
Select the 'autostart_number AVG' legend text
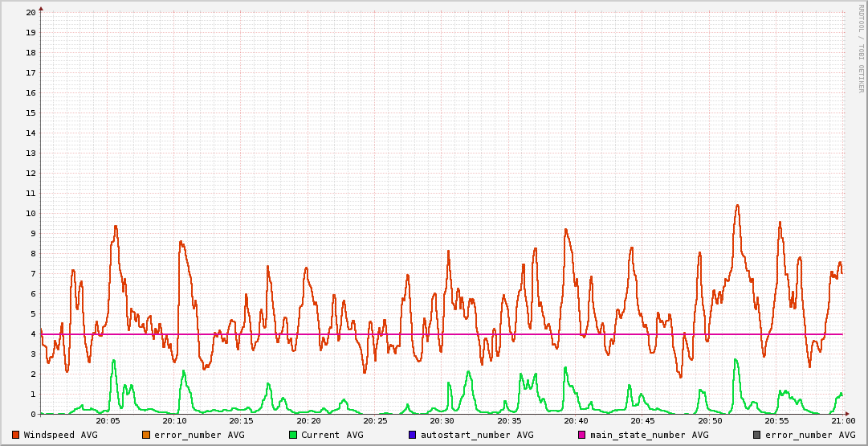click(x=477, y=435)
